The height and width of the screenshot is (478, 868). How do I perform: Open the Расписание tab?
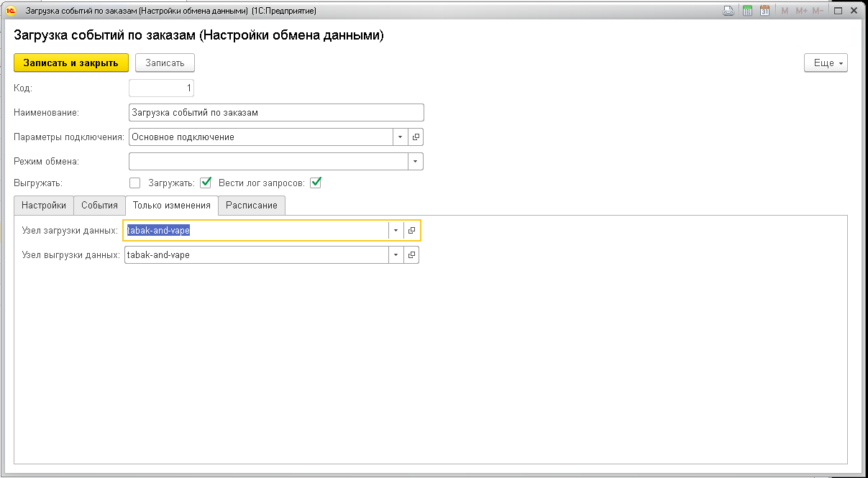click(251, 205)
